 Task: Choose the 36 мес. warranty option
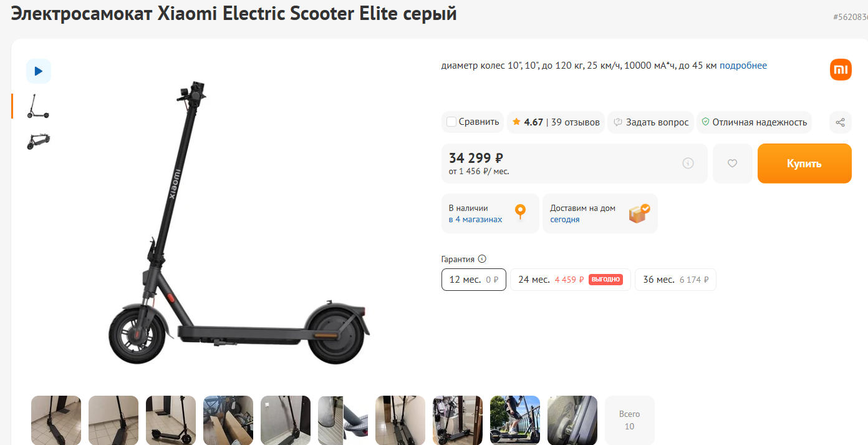click(x=675, y=280)
